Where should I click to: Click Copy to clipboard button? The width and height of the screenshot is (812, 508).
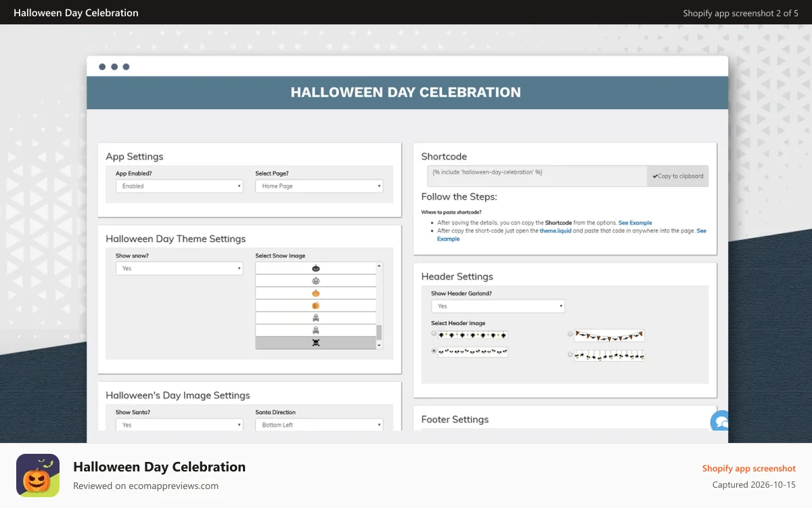coord(677,176)
